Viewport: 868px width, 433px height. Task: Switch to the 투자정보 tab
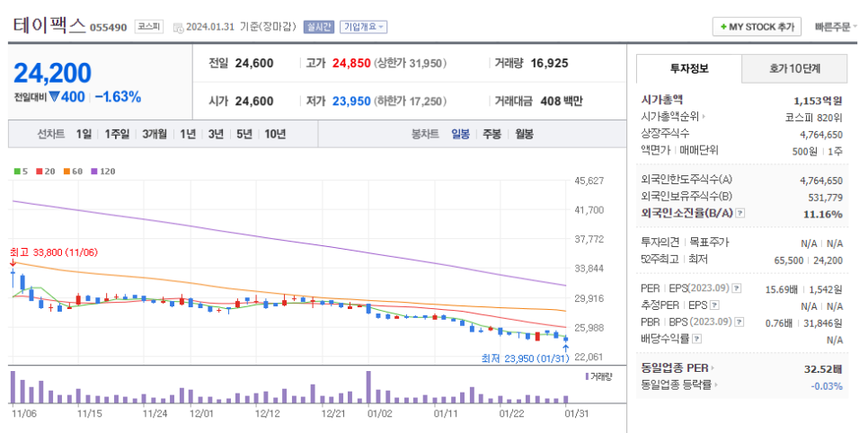tap(688, 68)
